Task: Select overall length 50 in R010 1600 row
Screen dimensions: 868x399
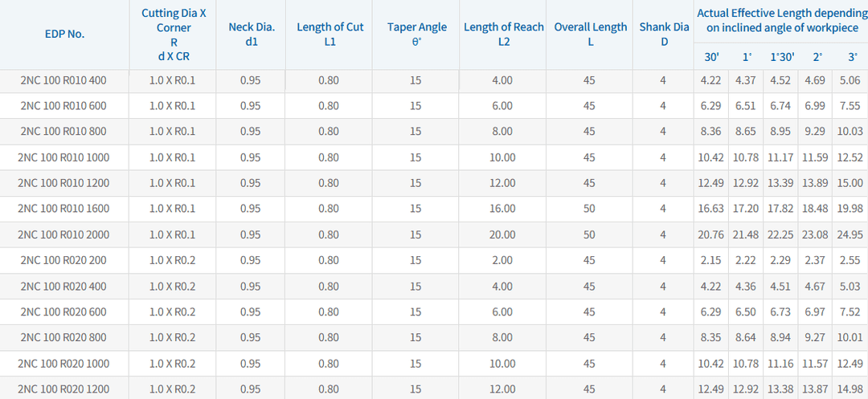Action: pos(590,209)
